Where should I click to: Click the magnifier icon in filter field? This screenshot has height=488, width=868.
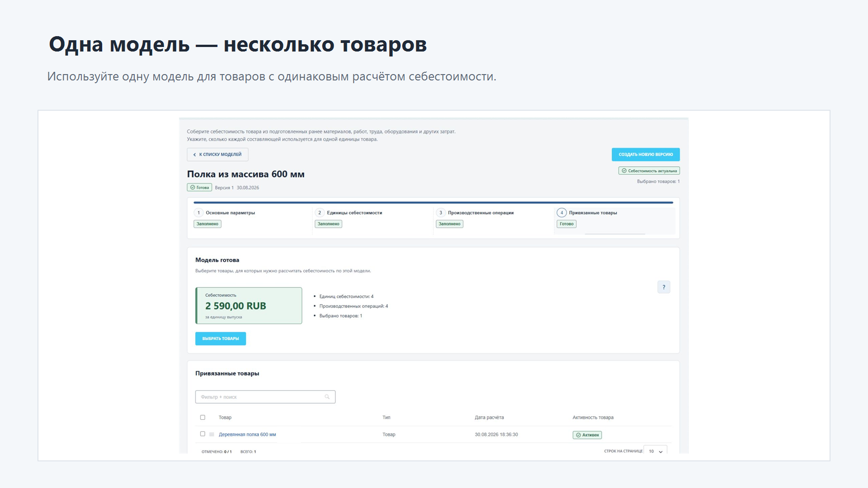[x=327, y=397]
